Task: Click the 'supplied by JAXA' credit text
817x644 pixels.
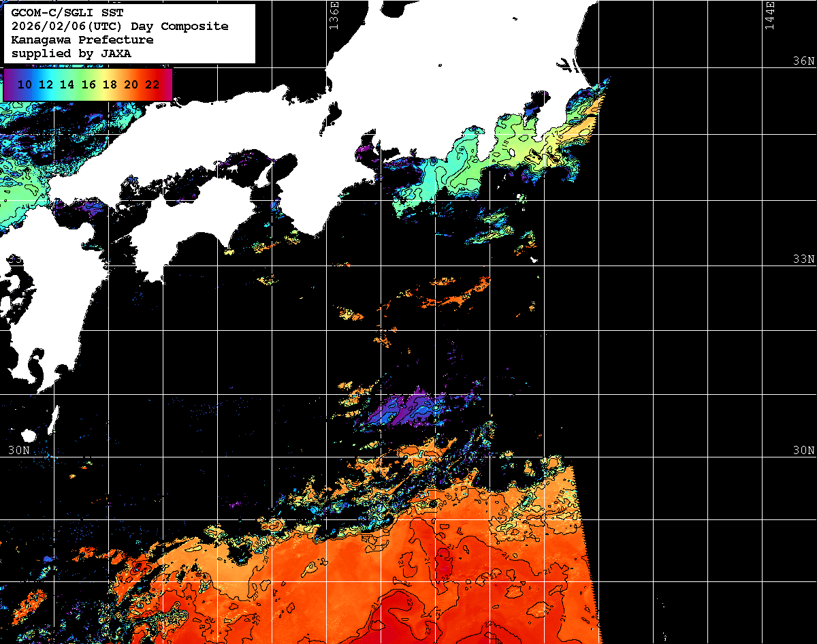Action: coord(71,54)
